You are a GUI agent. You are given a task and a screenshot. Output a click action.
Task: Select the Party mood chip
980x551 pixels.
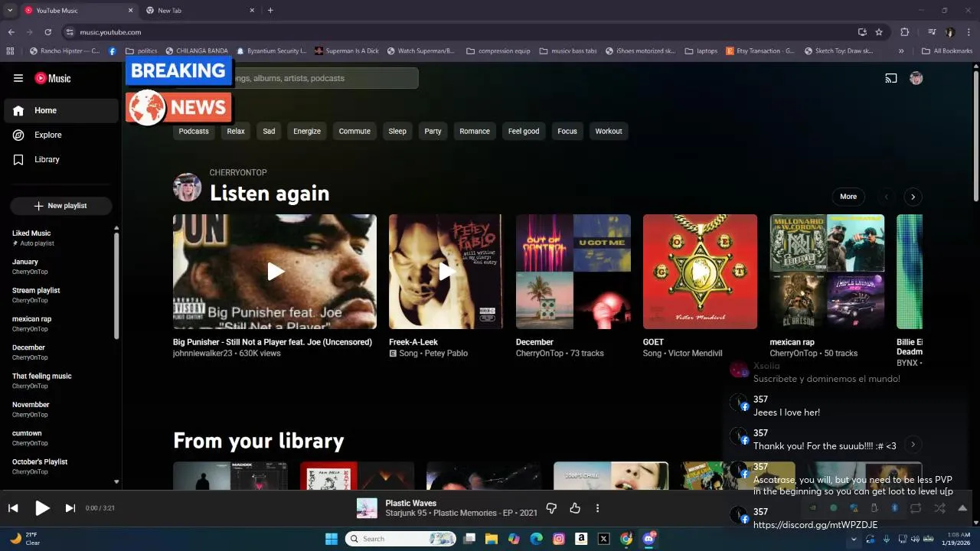point(433,131)
